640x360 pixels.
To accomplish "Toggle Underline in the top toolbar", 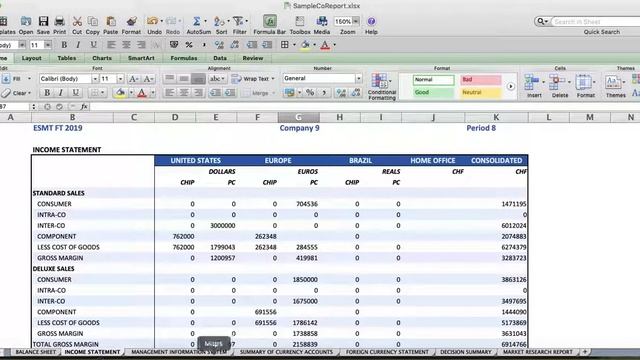I will tap(93, 45).
